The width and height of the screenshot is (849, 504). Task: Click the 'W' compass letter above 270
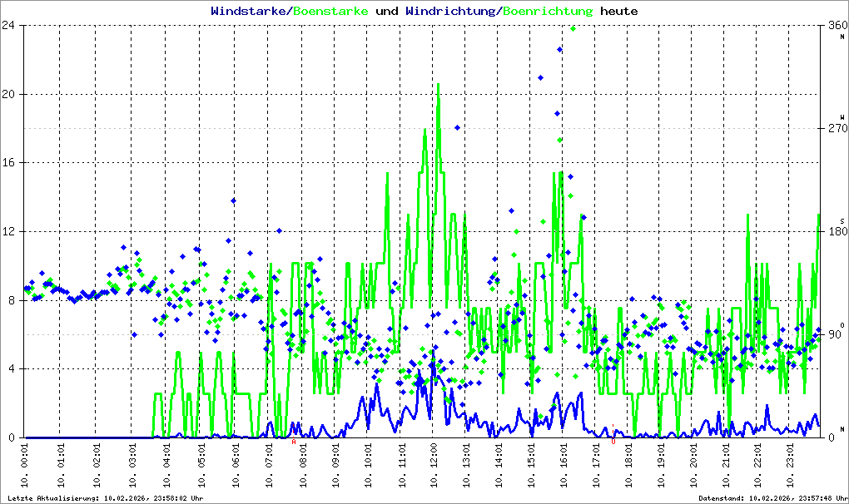coord(842,117)
